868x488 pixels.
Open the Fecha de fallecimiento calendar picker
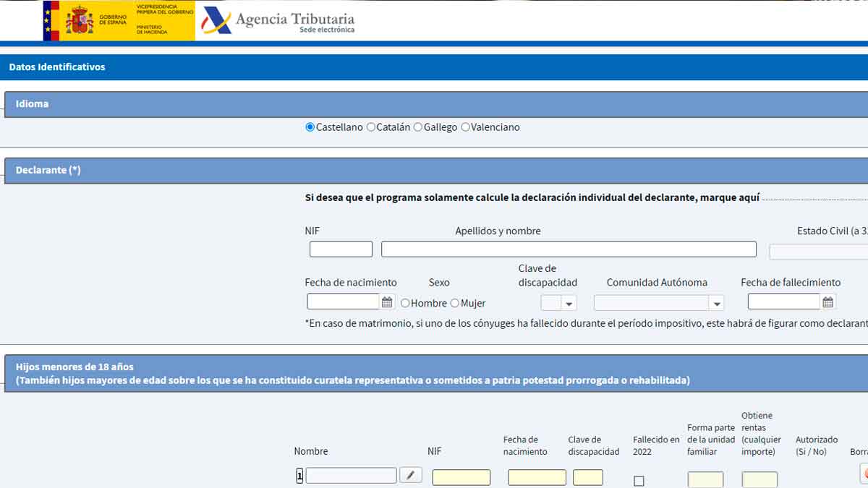pos(828,302)
